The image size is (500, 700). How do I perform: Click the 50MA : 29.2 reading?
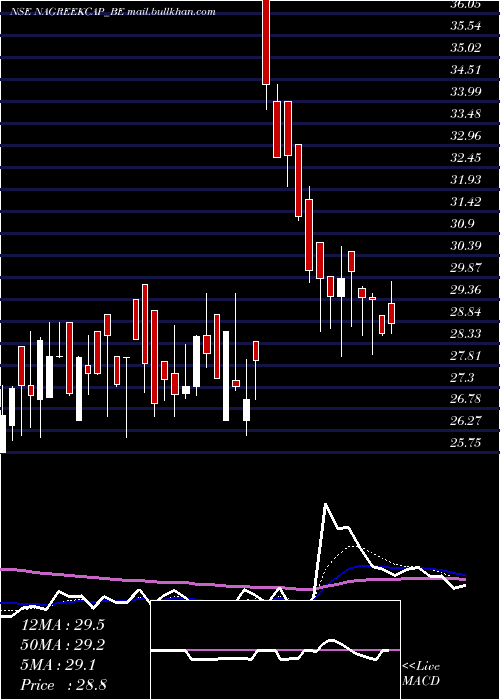62,645
